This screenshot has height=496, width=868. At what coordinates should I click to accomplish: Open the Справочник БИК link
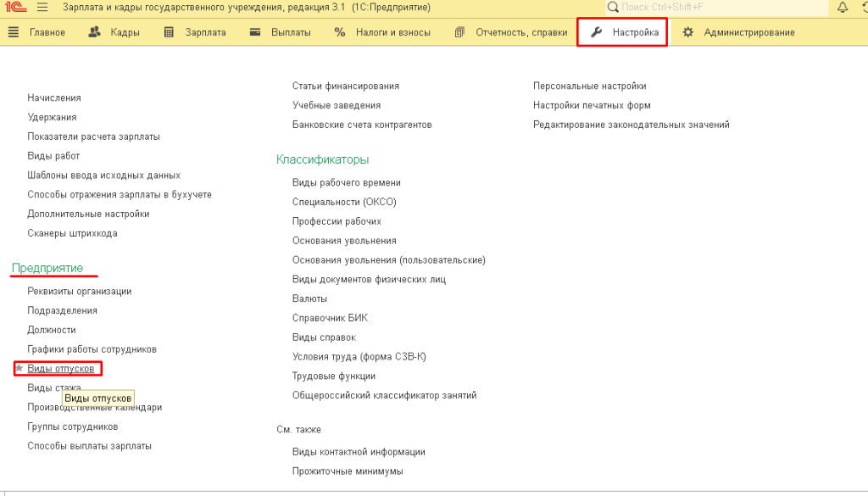coord(330,318)
